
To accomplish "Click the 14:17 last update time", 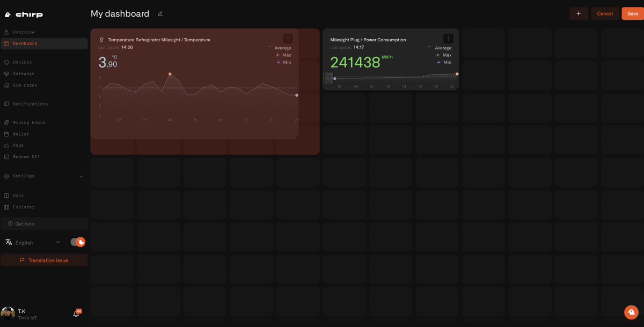I will tap(358, 47).
